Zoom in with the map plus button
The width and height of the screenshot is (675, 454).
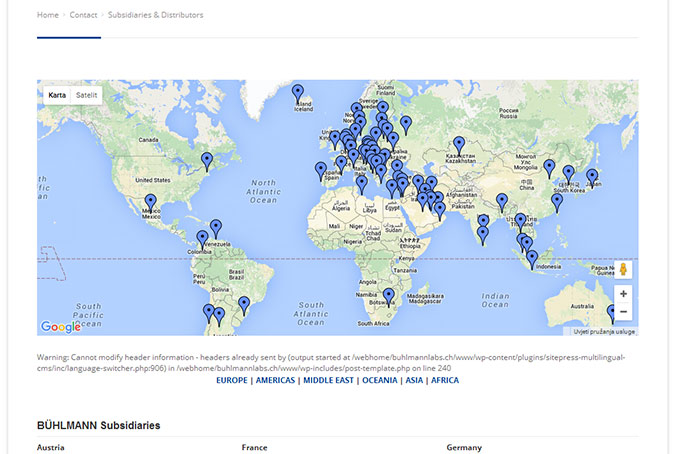[x=623, y=294]
